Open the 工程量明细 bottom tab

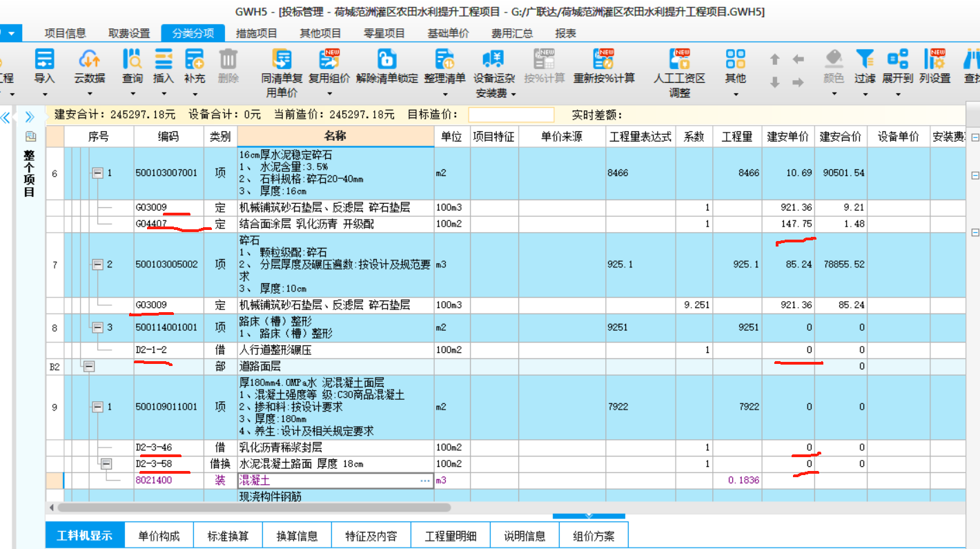[451, 536]
